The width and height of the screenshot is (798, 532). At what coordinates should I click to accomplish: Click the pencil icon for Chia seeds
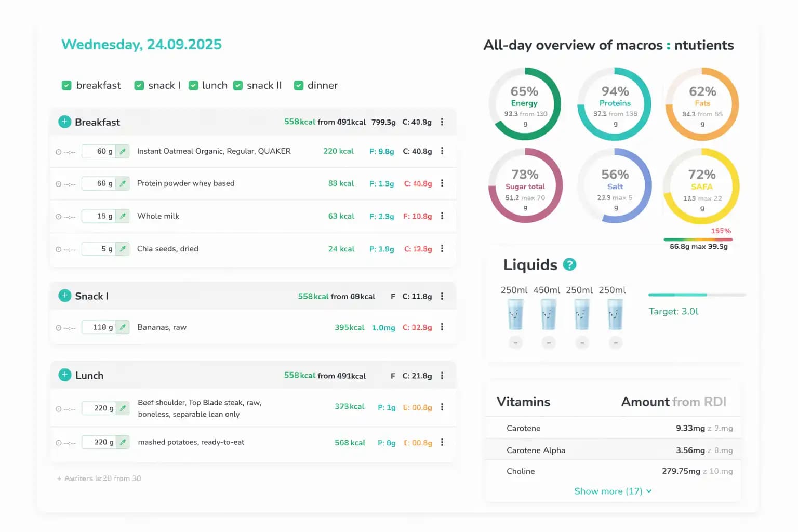coord(123,249)
